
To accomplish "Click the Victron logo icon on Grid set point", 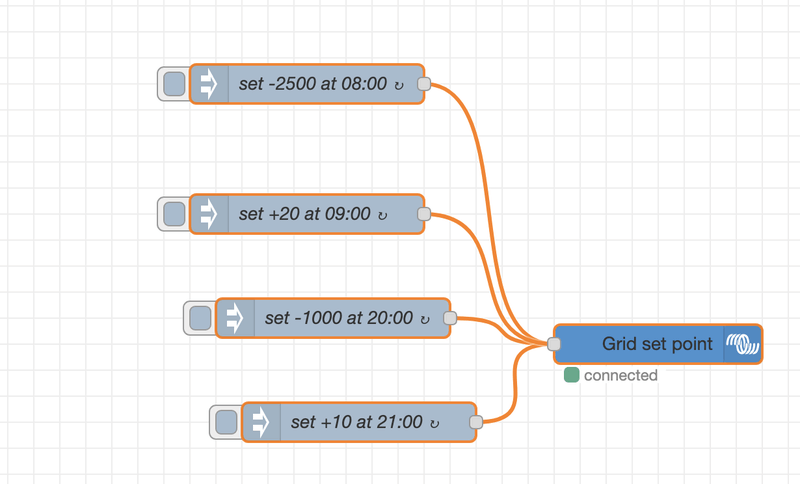I will pyautogui.click(x=743, y=344).
